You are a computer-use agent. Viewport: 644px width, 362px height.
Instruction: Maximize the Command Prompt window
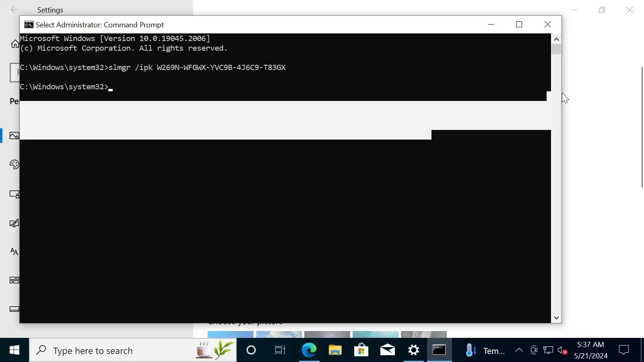coord(519,25)
